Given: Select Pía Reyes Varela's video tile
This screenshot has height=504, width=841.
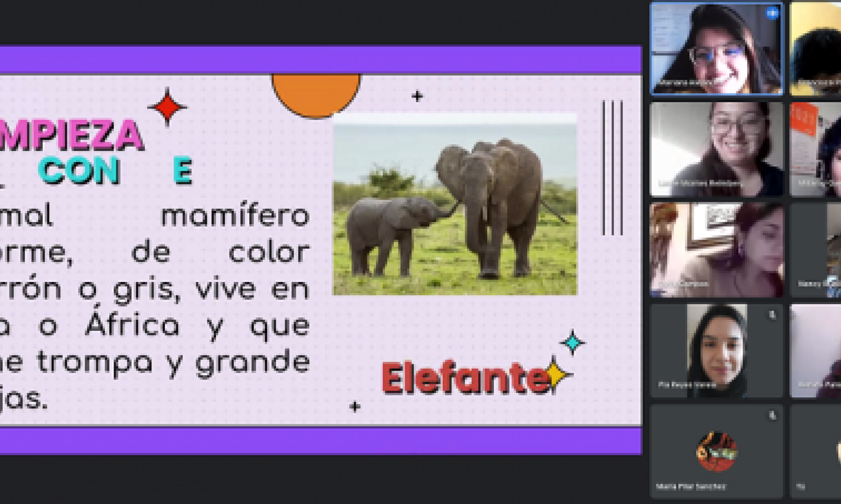Looking at the screenshot, I should [x=716, y=351].
